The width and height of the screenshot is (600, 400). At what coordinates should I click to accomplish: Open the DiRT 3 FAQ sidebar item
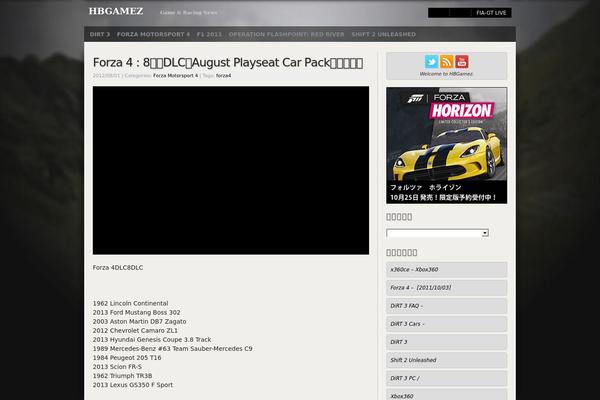pyautogui.click(x=447, y=306)
